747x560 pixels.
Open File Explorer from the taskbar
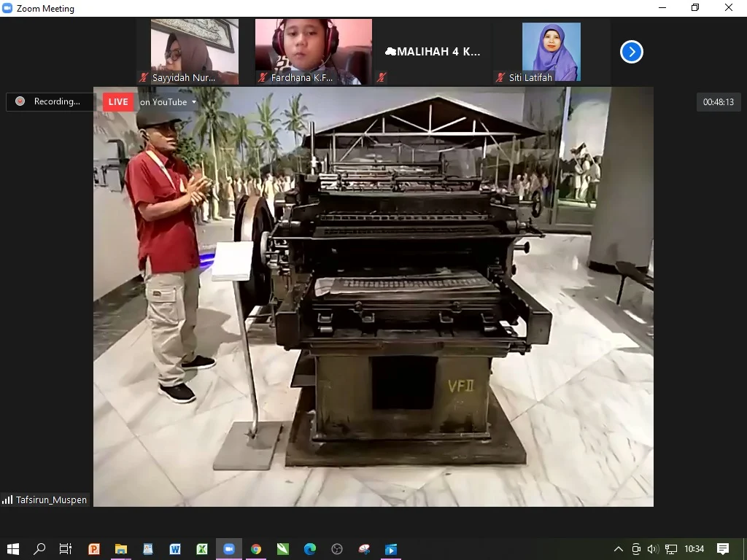click(x=121, y=549)
